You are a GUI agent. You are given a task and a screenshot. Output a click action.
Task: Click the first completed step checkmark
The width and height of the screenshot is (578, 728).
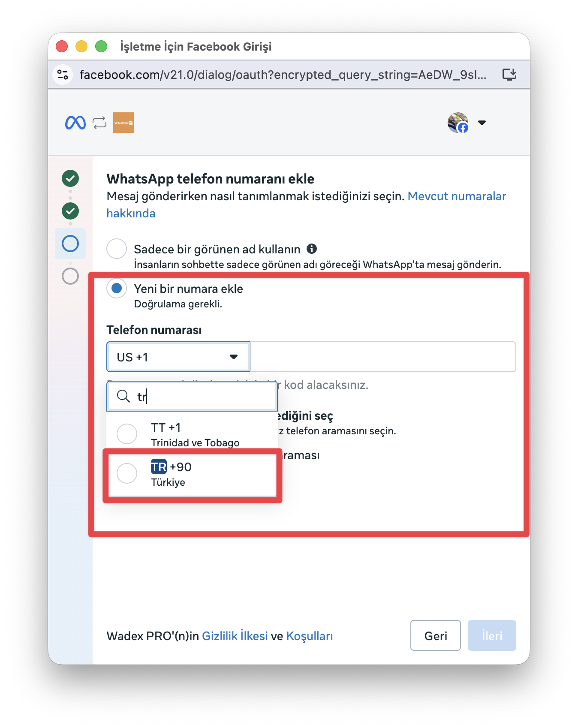[x=70, y=178]
